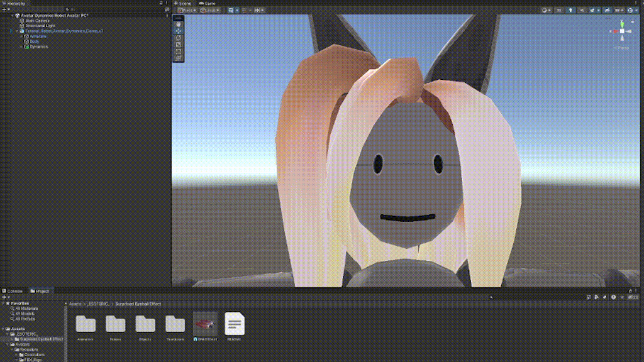This screenshot has width=644, height=362.
Task: Select the Move tool in scene toolbar
Action: point(179,30)
